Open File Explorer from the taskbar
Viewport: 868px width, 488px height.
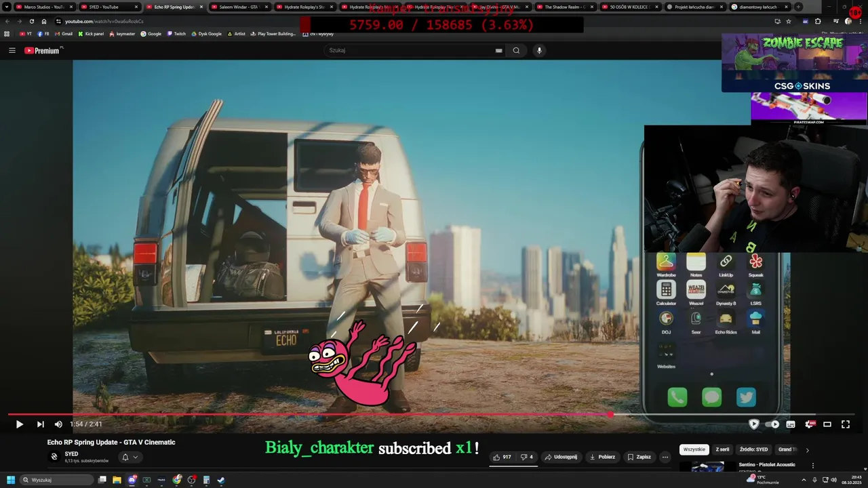tap(117, 480)
